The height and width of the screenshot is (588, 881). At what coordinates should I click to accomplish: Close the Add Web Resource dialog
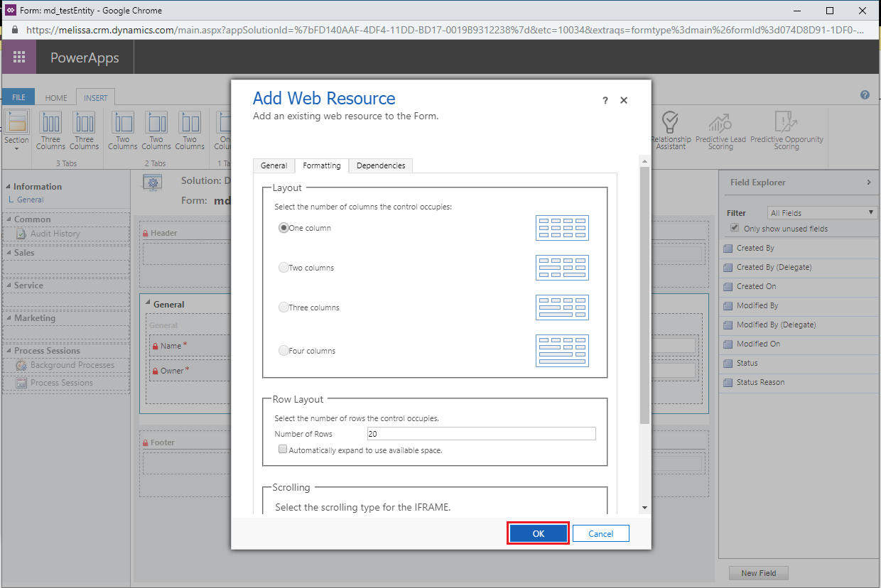tap(624, 101)
